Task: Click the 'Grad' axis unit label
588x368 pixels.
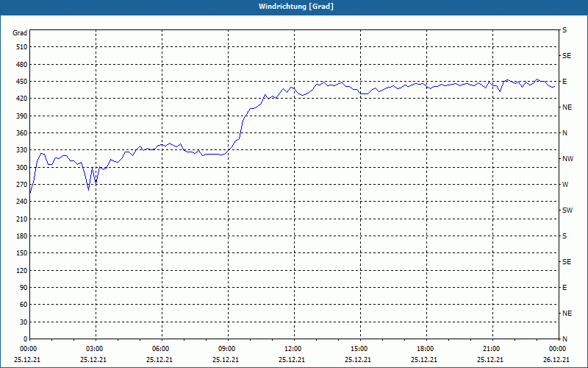Action: tap(20, 33)
